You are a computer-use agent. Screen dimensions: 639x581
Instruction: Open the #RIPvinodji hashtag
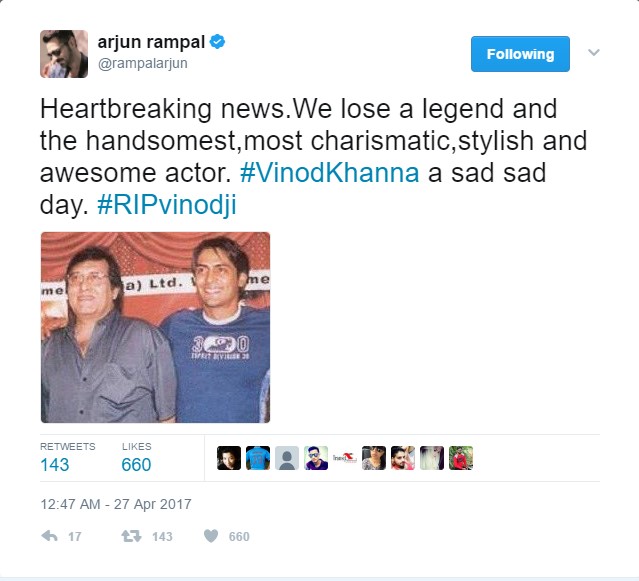[167, 205]
